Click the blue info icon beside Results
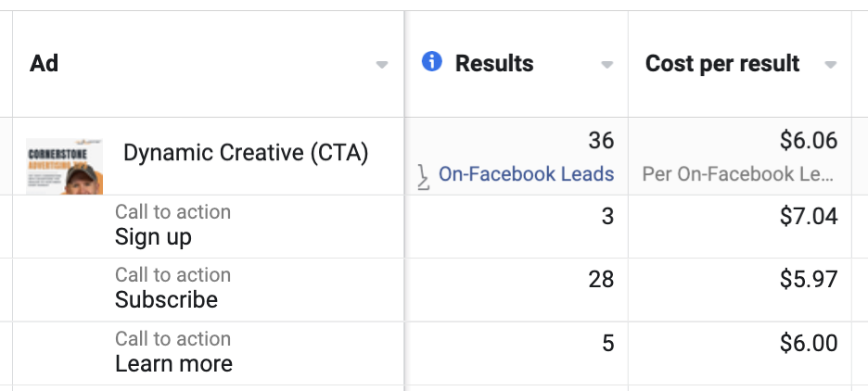Screen dimensions: 868x391 point(432,61)
